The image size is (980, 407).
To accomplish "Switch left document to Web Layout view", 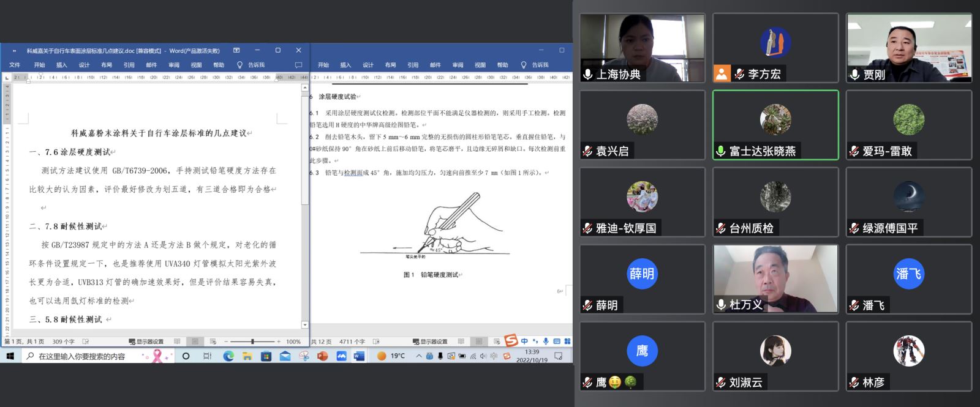I will [213, 342].
